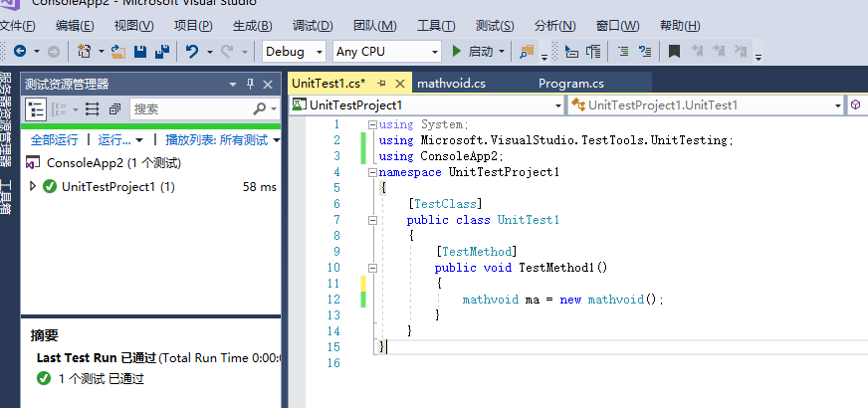Pin the 测试资源管理器 panel with the pushpin
868x408 pixels.
pyautogui.click(x=250, y=85)
